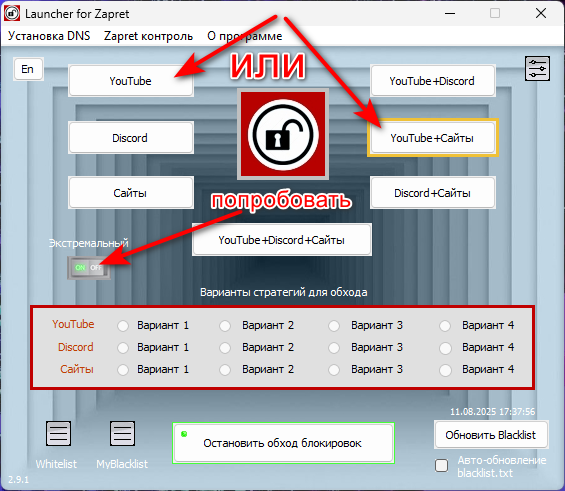Switch language with the En button

(28, 69)
